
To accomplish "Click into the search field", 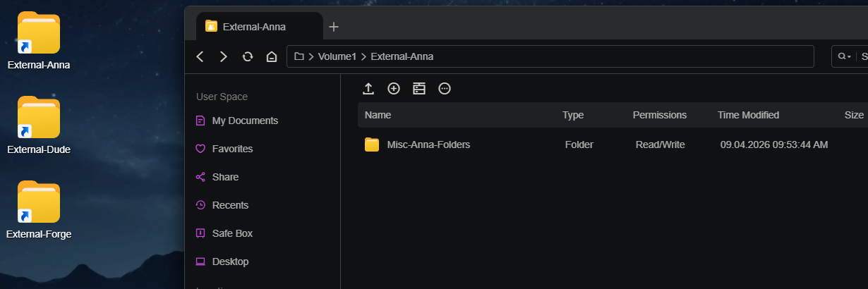I will [863, 56].
